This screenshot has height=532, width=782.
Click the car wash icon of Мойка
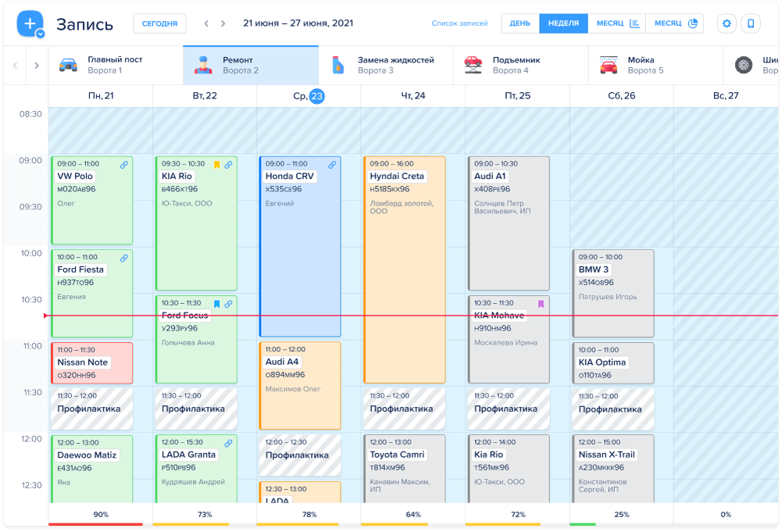click(609, 66)
